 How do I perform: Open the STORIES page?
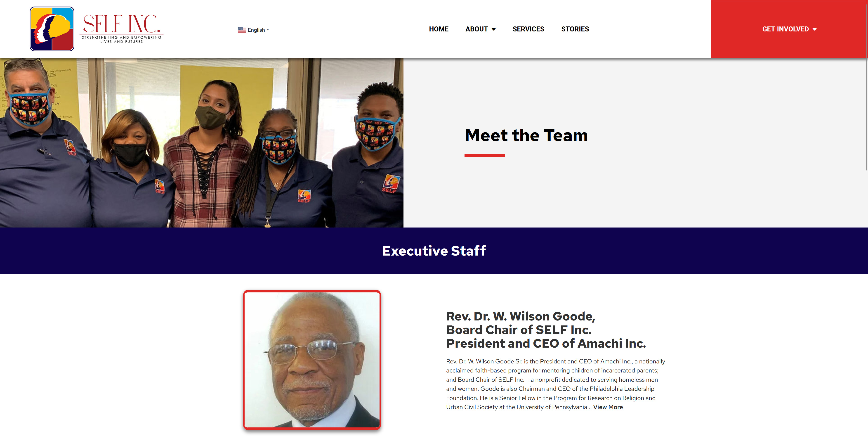click(x=575, y=29)
